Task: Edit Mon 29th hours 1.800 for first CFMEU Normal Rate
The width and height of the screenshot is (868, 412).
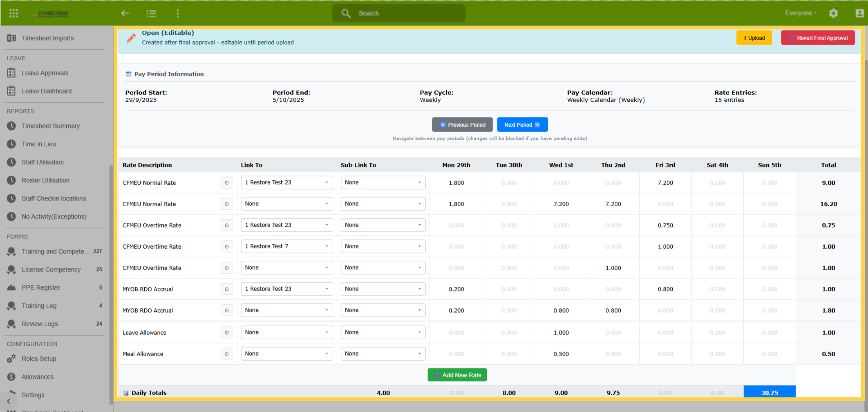Action: tap(456, 183)
